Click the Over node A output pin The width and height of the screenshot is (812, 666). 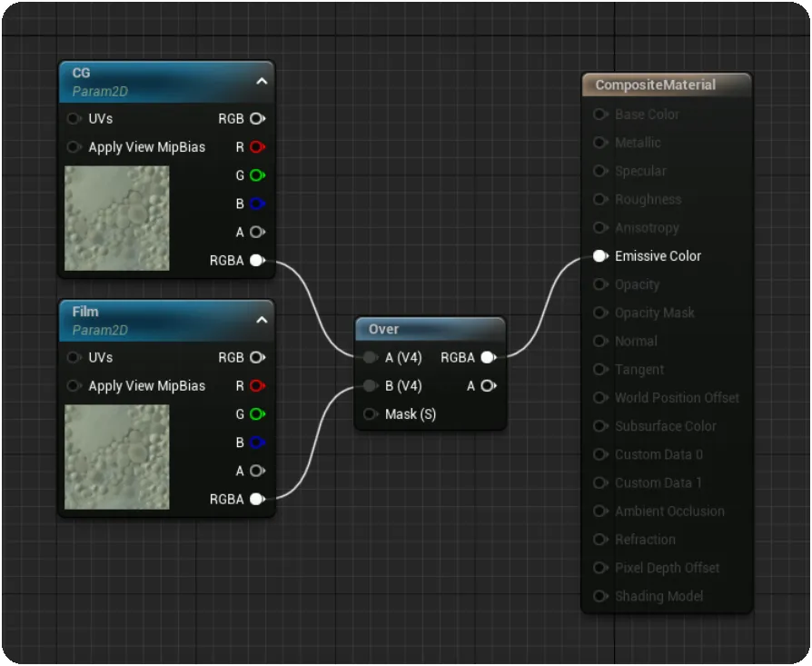click(489, 386)
